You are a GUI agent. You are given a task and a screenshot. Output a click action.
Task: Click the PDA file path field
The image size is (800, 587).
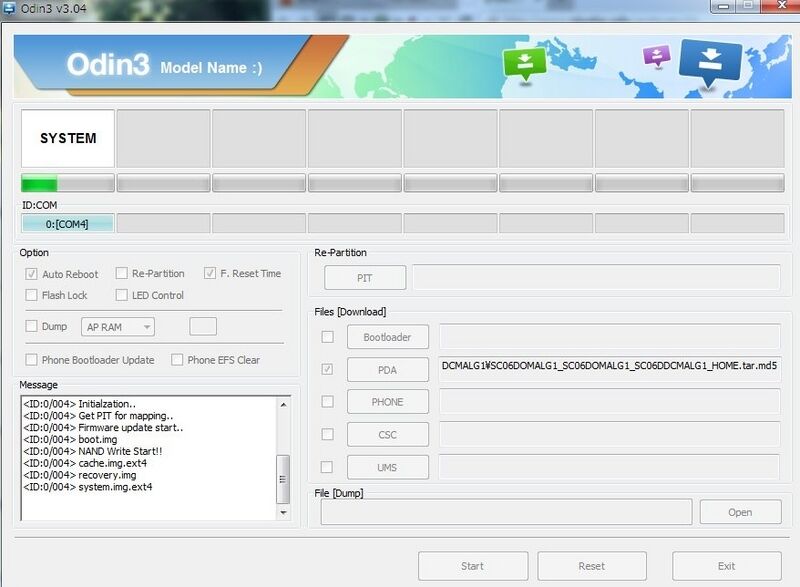pos(610,369)
